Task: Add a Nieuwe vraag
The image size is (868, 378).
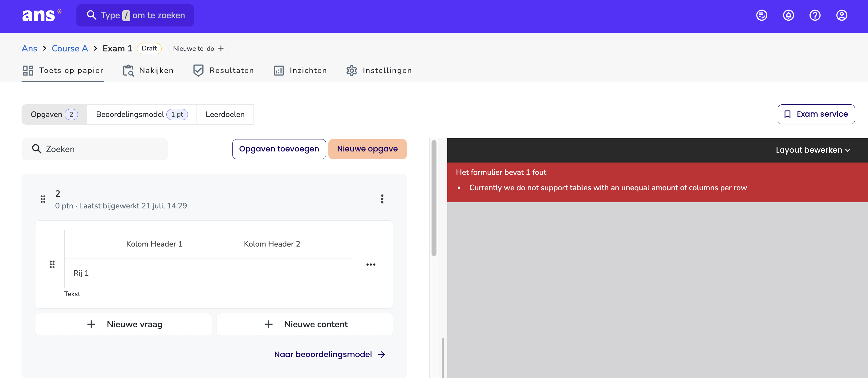Action: [124, 324]
